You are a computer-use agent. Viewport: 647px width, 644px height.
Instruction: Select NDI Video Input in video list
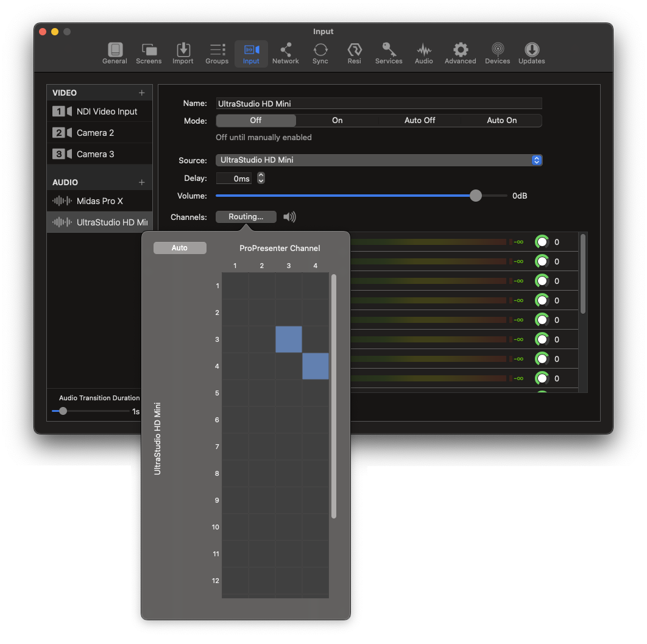pos(99,111)
